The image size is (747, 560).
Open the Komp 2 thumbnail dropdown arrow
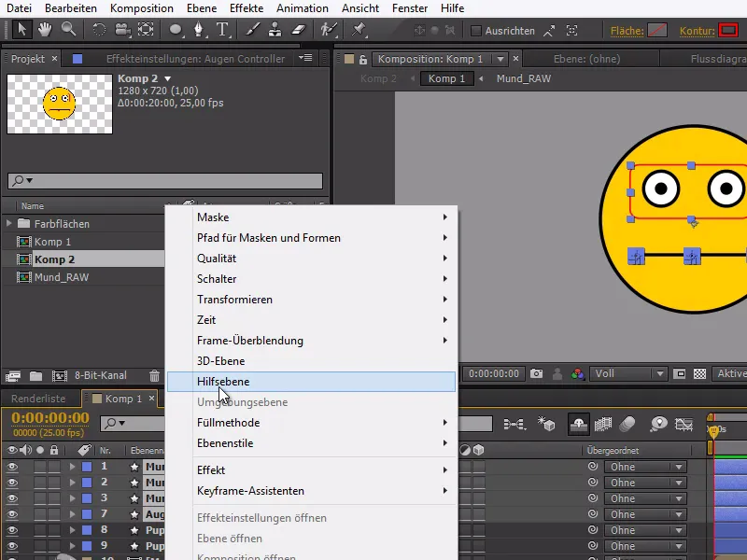(x=168, y=78)
